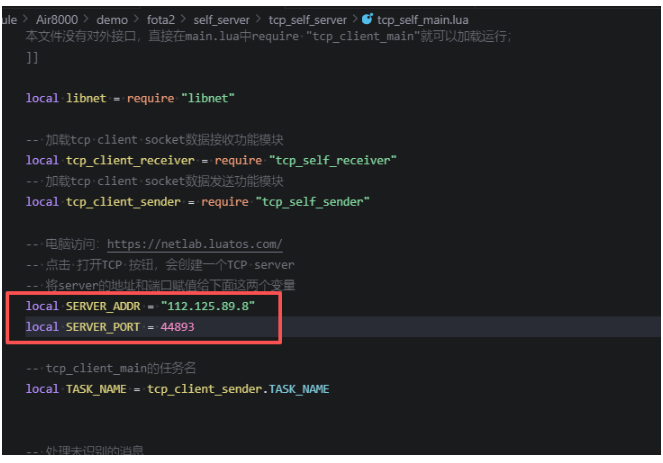Open the demo breadcrumb segment
This screenshot has width=663, height=463.
(x=112, y=19)
